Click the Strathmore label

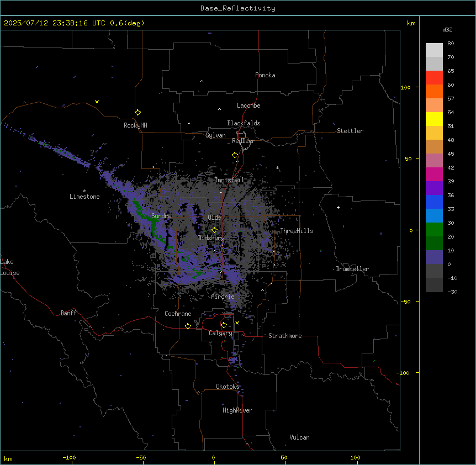coord(285,336)
